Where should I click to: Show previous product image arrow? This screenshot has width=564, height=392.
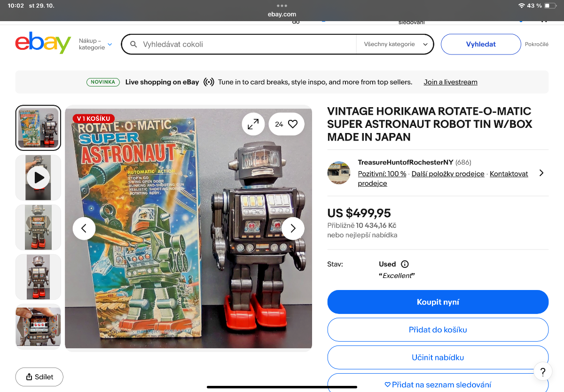coord(84,228)
